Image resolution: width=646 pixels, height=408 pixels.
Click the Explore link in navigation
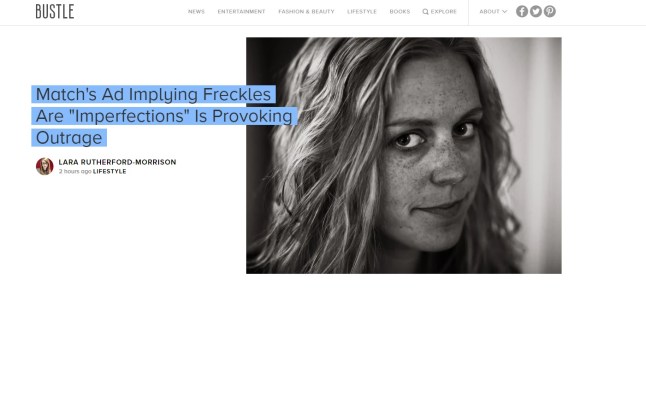[444, 12]
